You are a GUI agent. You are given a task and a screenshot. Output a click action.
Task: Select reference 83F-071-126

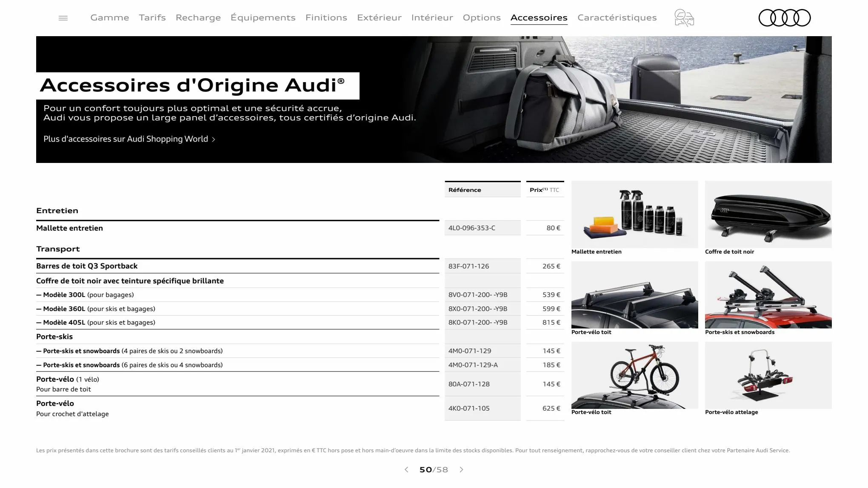click(x=468, y=266)
